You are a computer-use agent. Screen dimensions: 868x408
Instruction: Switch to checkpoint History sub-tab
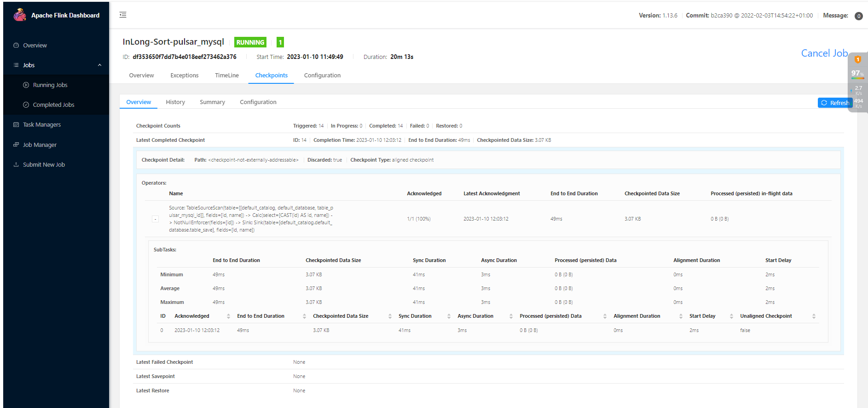tap(175, 102)
